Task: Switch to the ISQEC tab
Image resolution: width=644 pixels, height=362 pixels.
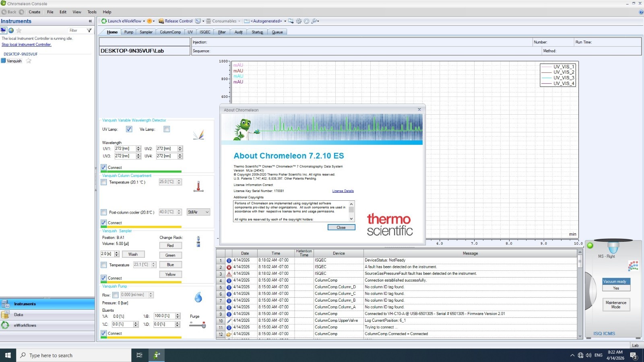Action: tap(205, 32)
